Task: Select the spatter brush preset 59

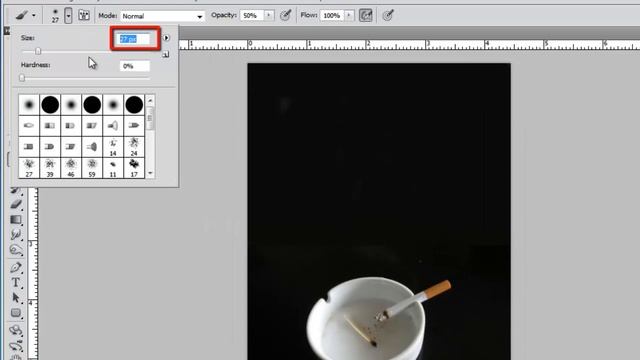Action: click(x=92, y=168)
